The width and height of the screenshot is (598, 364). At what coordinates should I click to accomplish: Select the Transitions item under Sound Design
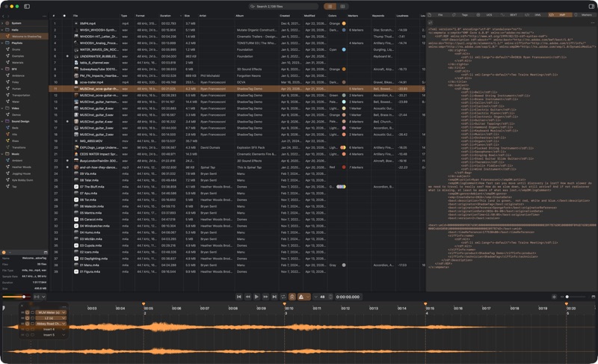coord(25,147)
